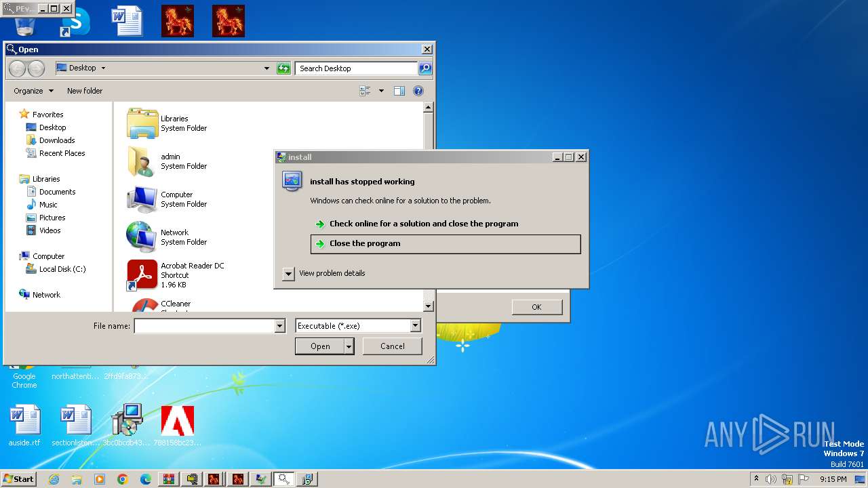Select the sectionlisten desktop document
868x488 pixels.
pyautogui.click(x=76, y=425)
